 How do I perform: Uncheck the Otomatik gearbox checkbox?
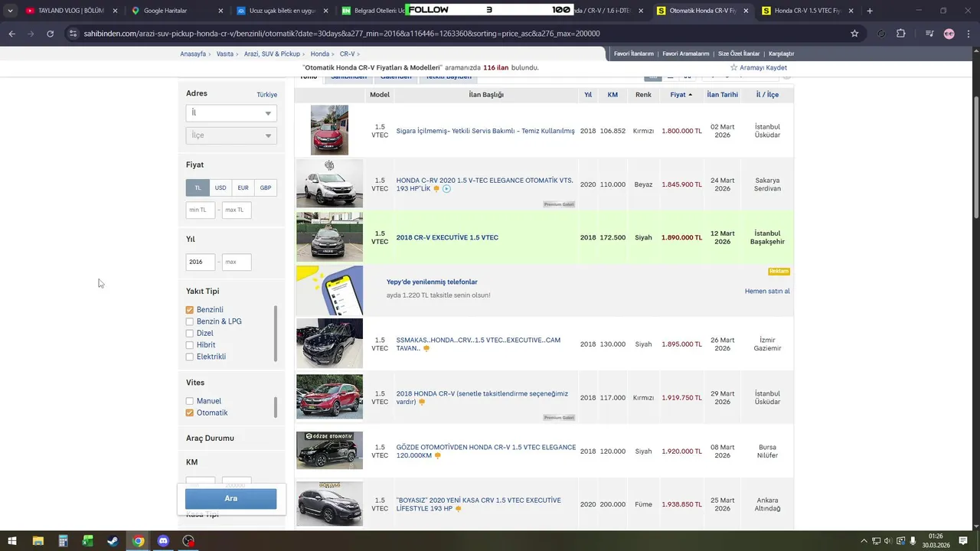(x=190, y=412)
